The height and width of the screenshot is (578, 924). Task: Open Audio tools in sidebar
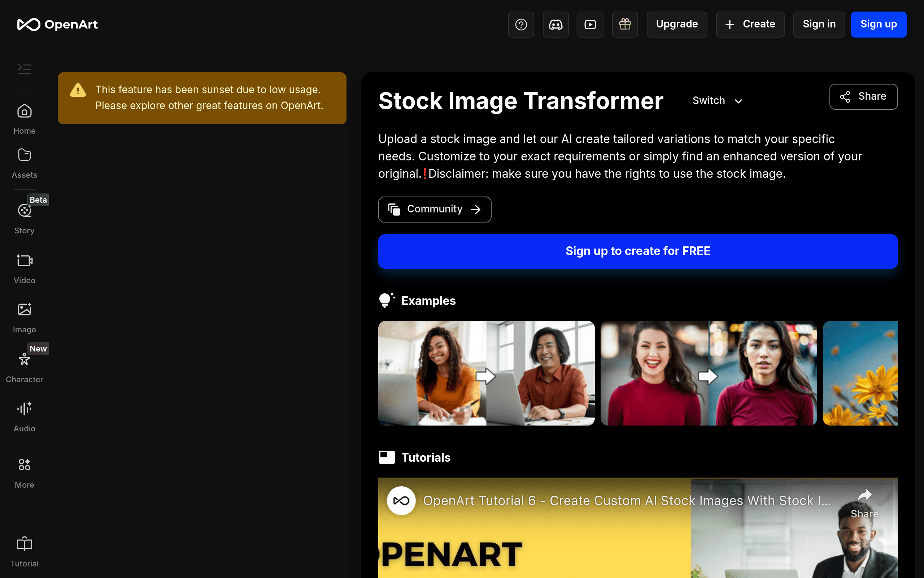tap(25, 417)
